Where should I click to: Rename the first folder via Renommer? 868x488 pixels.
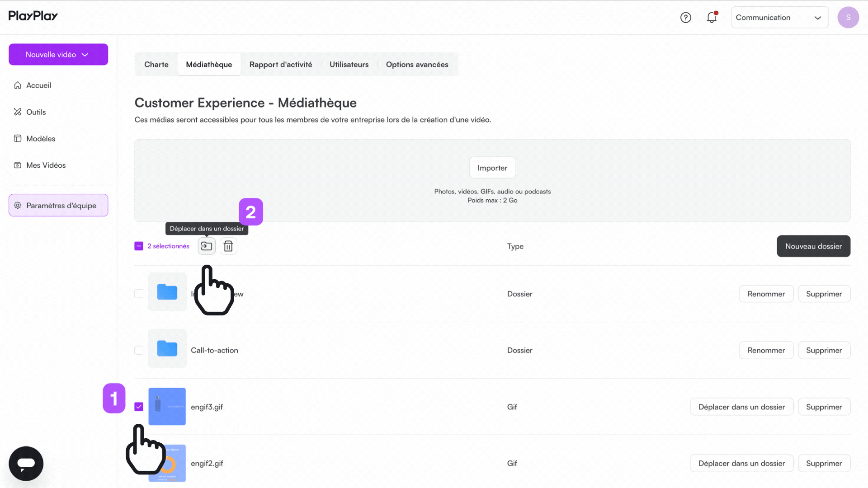[x=766, y=294]
